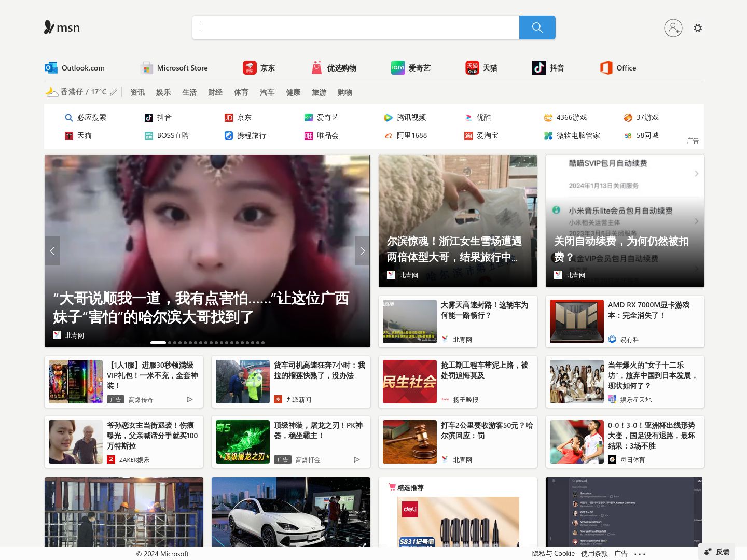Select the 财经 navigation tab
The width and height of the screenshot is (747, 560).
click(x=215, y=92)
